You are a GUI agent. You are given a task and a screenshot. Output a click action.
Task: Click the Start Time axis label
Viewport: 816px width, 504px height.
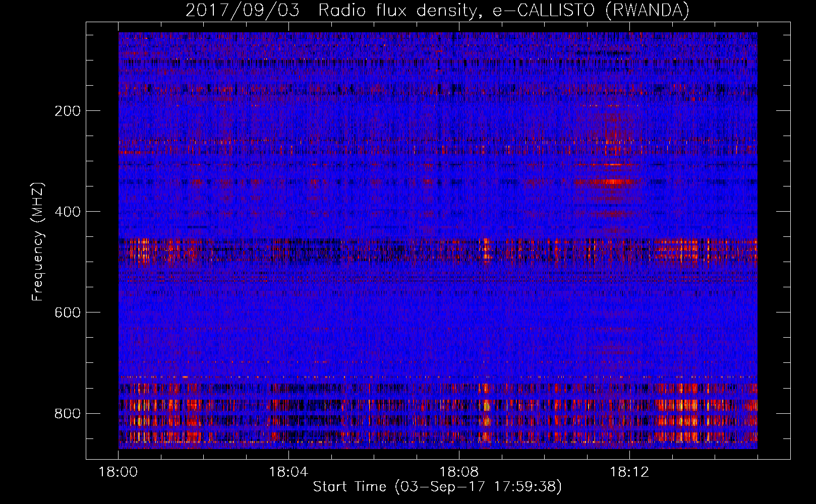click(437, 487)
